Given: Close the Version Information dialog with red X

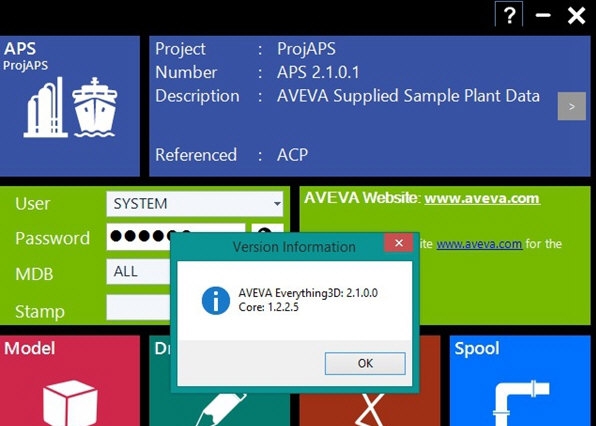Looking at the screenshot, I should point(399,243).
